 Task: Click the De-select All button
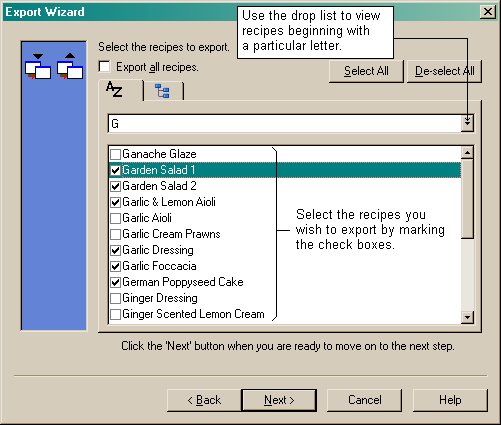tap(444, 71)
